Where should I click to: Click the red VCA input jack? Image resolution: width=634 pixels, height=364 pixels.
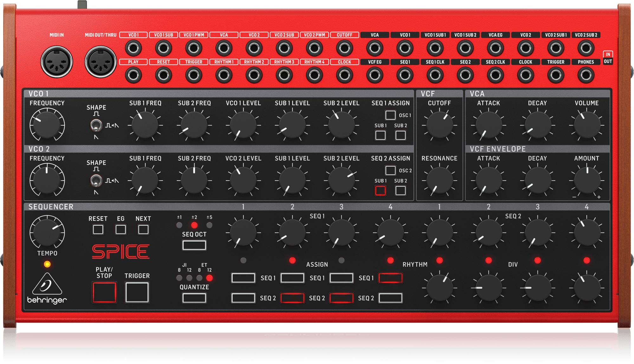[x=224, y=48]
